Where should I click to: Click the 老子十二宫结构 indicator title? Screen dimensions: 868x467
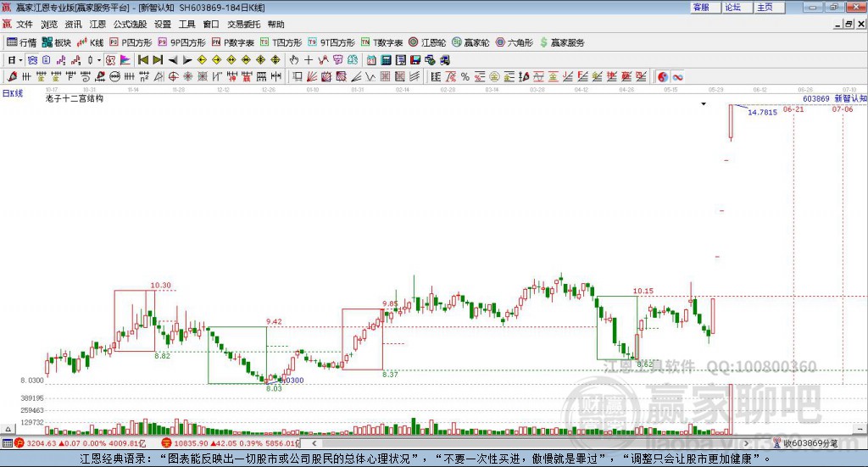click(x=75, y=98)
